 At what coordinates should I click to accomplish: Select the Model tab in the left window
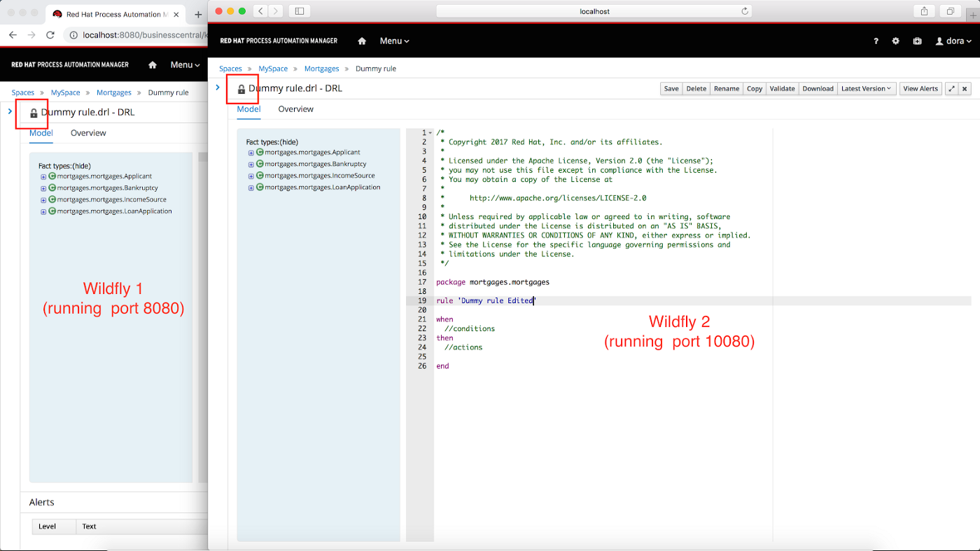41,133
